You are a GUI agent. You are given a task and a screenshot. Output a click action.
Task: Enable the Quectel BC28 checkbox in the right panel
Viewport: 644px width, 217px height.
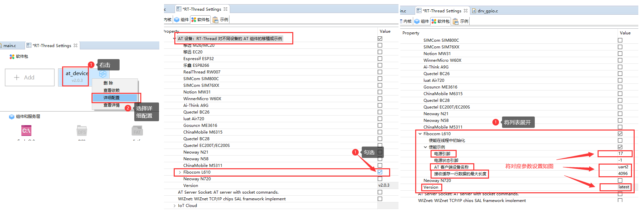[x=620, y=100]
